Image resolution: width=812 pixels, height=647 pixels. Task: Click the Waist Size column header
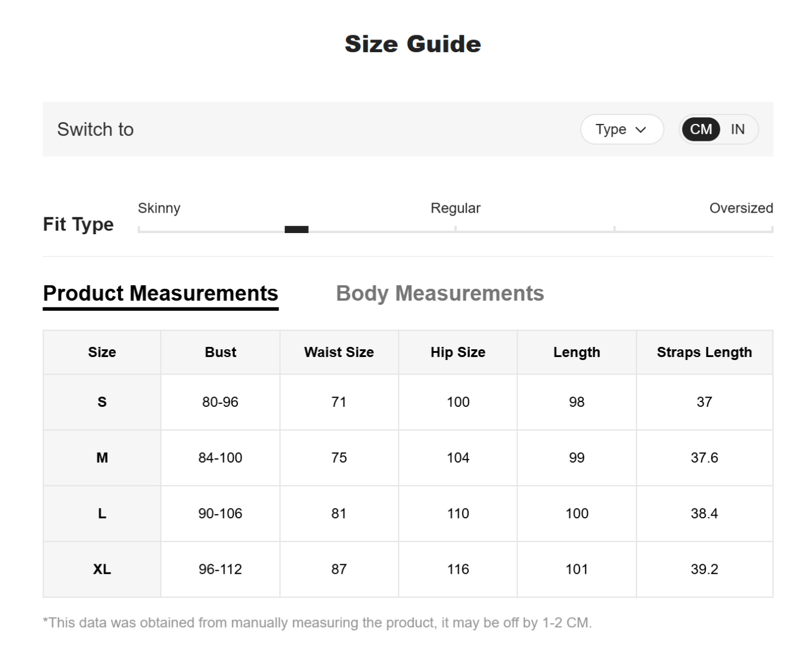[339, 352]
